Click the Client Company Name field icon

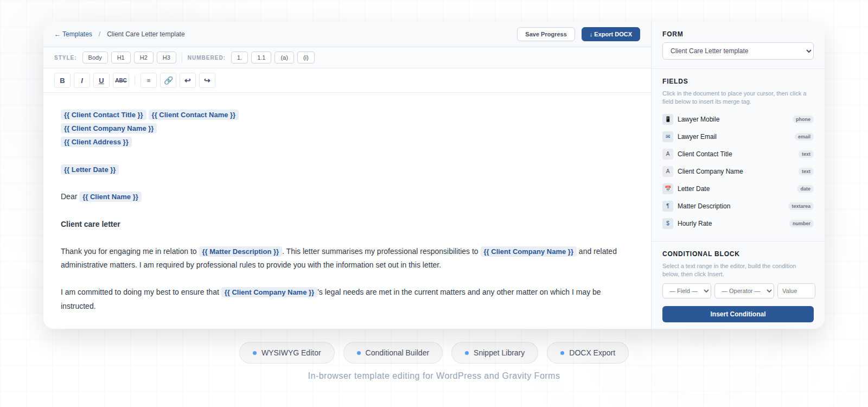[668, 171]
